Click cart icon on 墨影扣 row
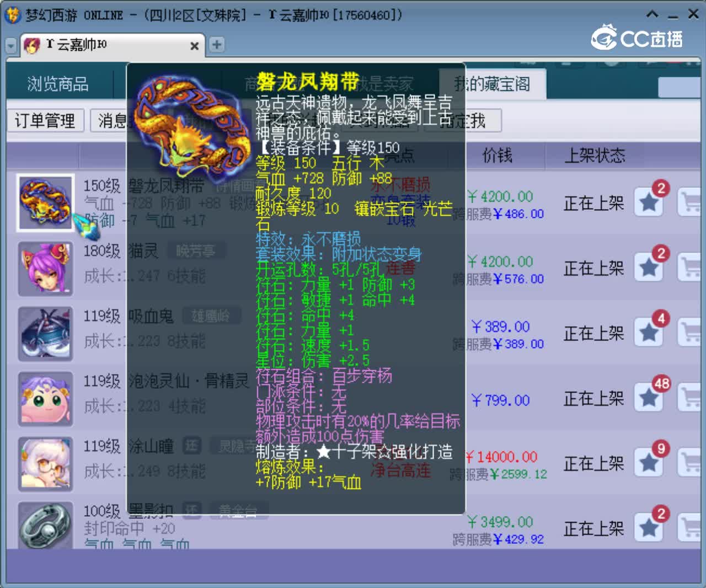 [689, 528]
